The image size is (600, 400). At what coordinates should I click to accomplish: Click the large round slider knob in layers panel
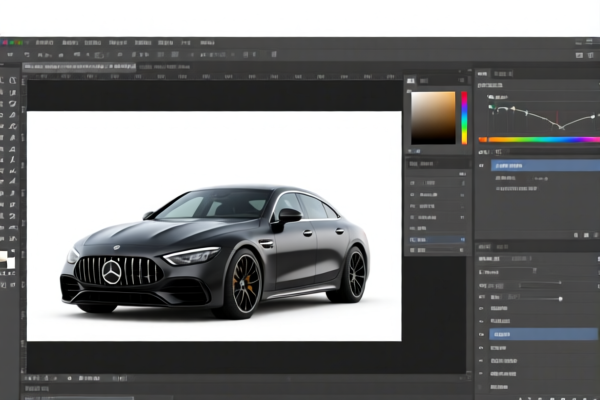pos(561,299)
